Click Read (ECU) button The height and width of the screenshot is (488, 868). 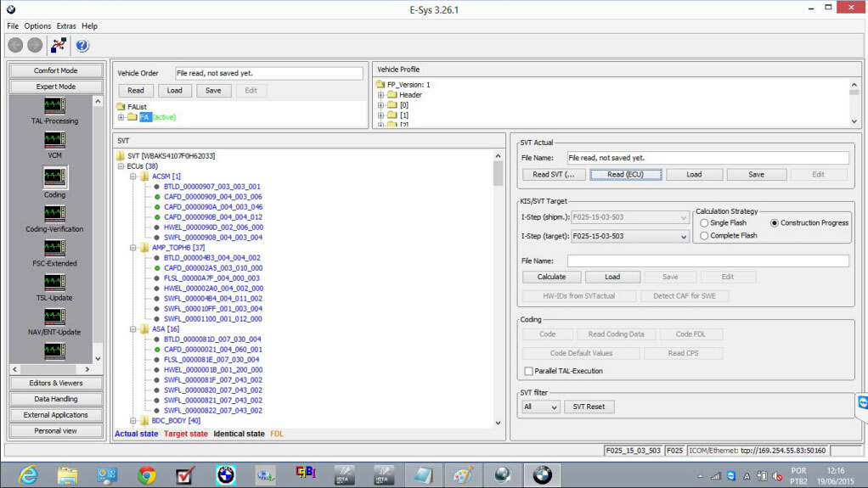coord(626,174)
